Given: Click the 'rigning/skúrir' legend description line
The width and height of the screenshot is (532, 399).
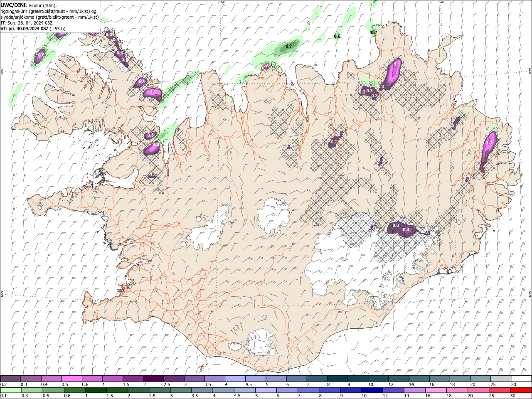Looking at the screenshot, I should click(x=49, y=11).
